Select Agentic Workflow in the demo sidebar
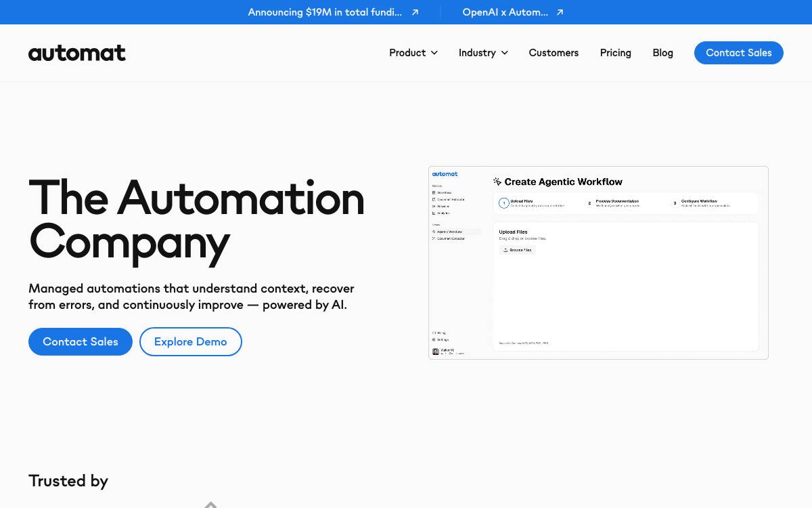This screenshot has height=508, width=812. [456, 232]
